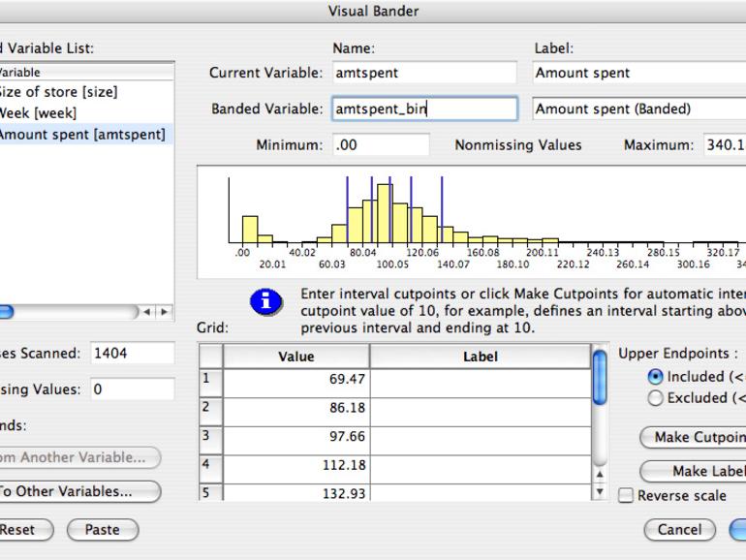This screenshot has height=560, width=746.
Task: Click the From Another Variable button
Action: click(79, 457)
